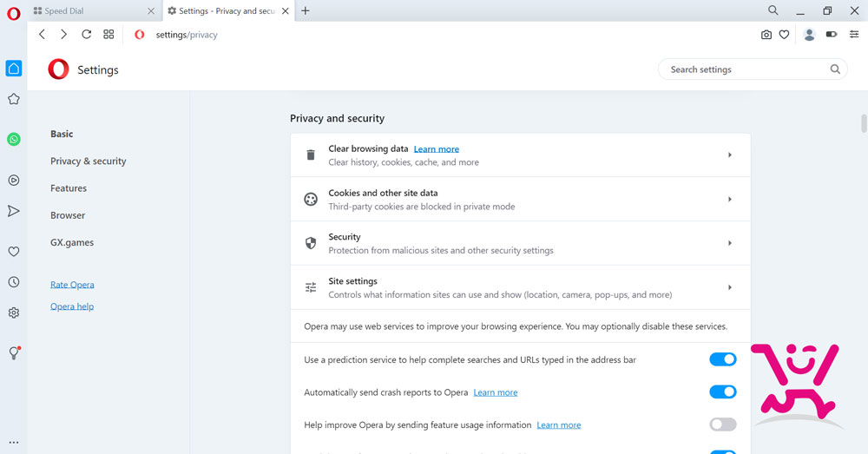Open Learn more beside feature usage information
The image size is (868, 454).
click(x=558, y=425)
